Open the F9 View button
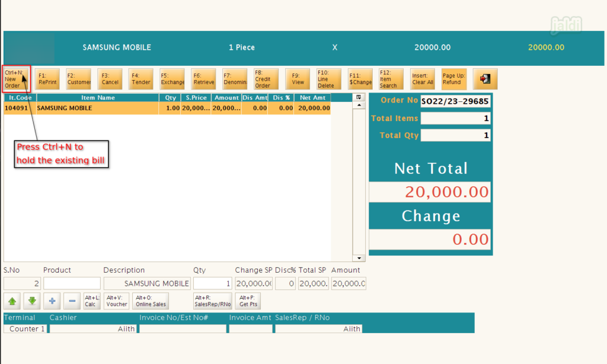 coord(298,79)
